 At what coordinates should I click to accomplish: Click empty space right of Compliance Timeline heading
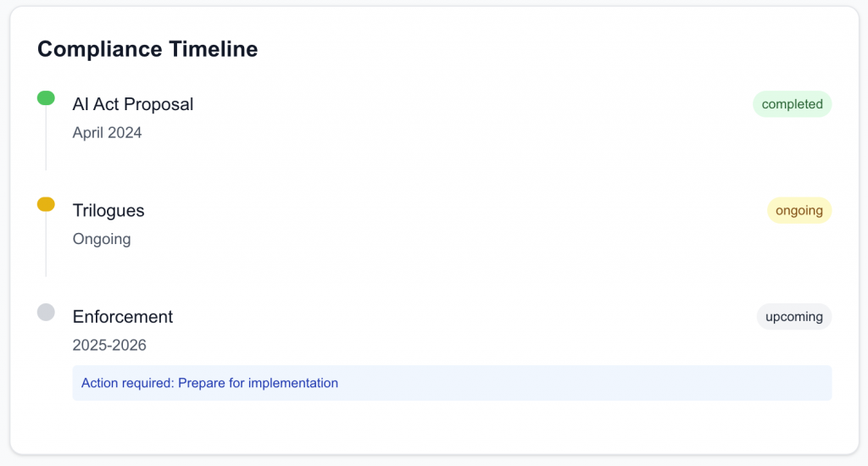pos(551,49)
